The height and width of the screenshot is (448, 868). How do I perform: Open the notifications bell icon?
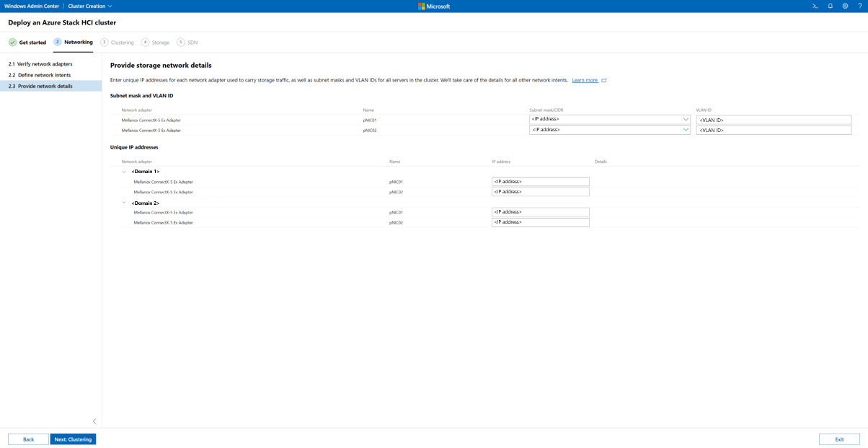click(830, 6)
